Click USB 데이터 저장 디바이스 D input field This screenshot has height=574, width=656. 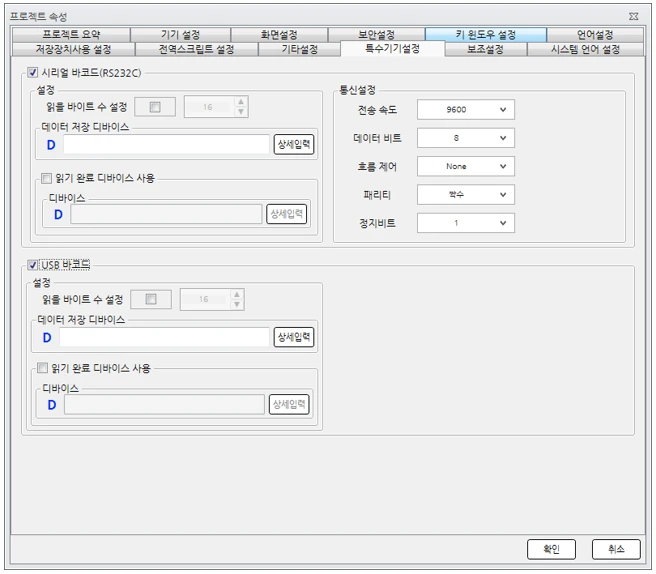[x=164, y=337]
